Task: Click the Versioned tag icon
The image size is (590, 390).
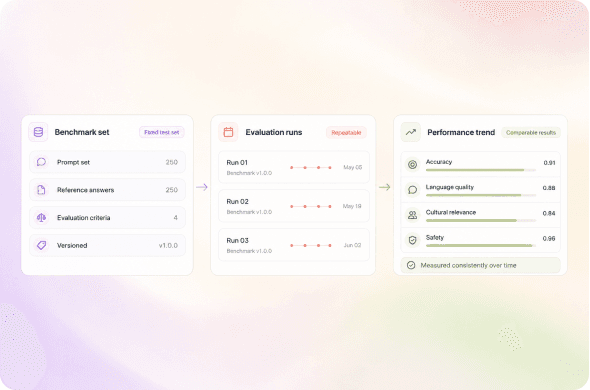Action: (41, 245)
